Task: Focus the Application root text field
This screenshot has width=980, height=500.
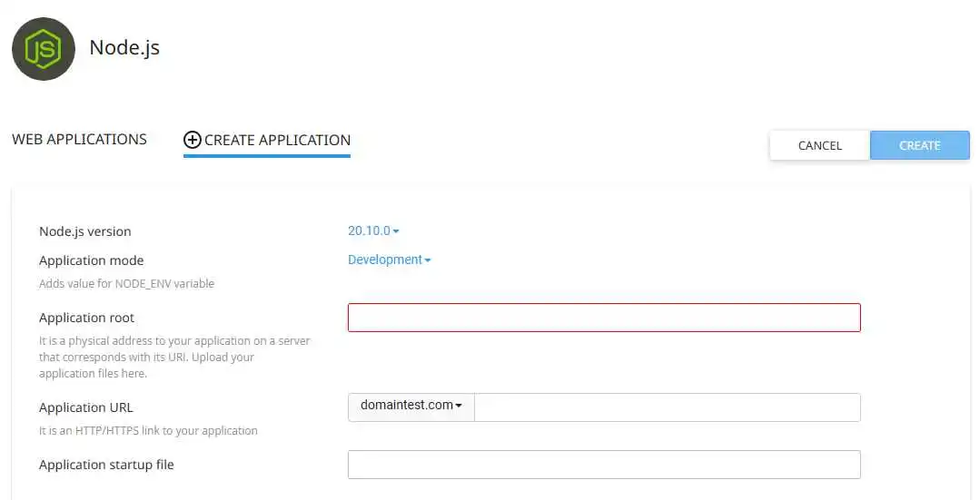Action: pyautogui.click(x=604, y=318)
